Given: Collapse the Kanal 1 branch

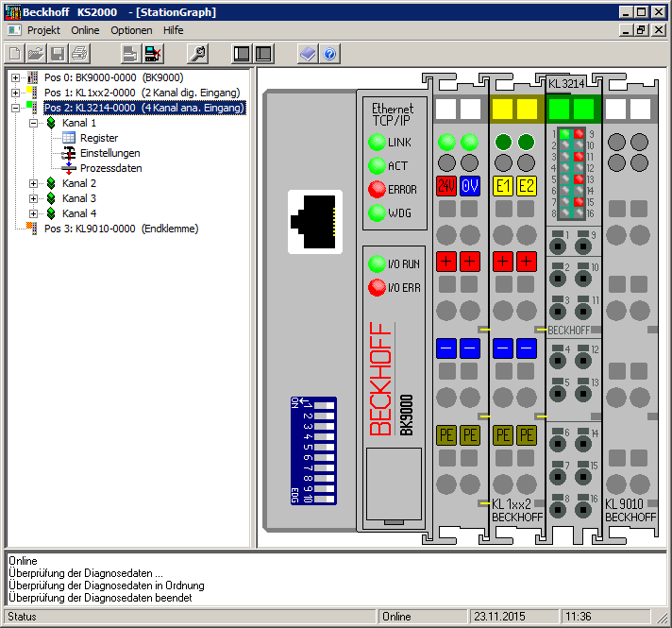Looking at the screenshot, I should point(33,123).
